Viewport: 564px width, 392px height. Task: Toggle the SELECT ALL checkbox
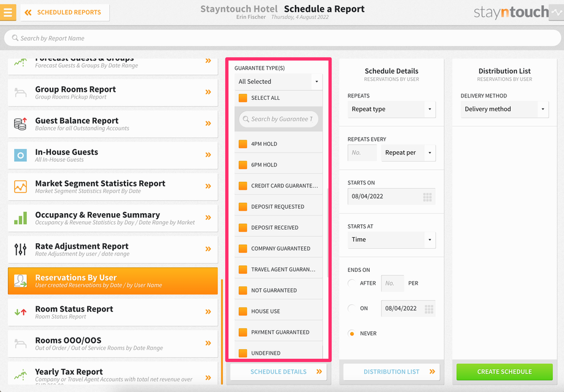coord(243,98)
